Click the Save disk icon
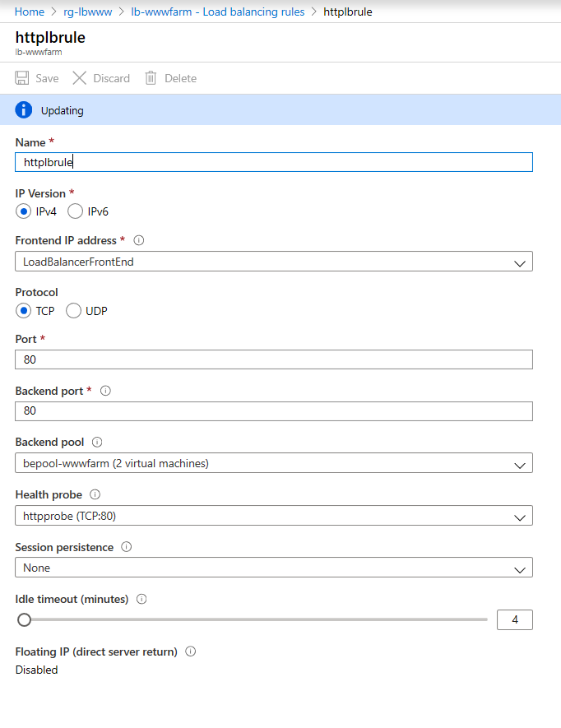Viewport: 561px width, 728px height. (22, 78)
